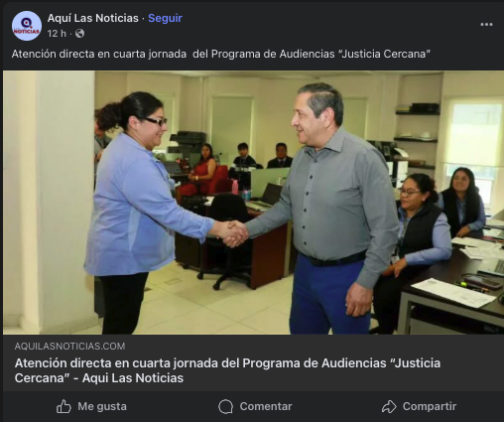The image size is (504, 422).
Task: Click the thumbs-up like icon
Action: coord(63,406)
